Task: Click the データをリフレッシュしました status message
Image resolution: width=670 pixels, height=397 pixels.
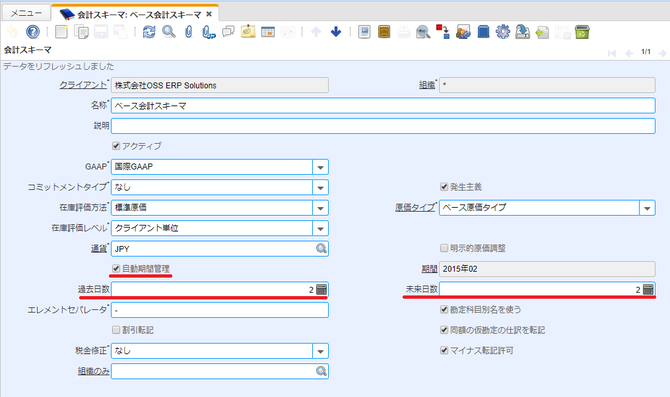Action: 59,66
